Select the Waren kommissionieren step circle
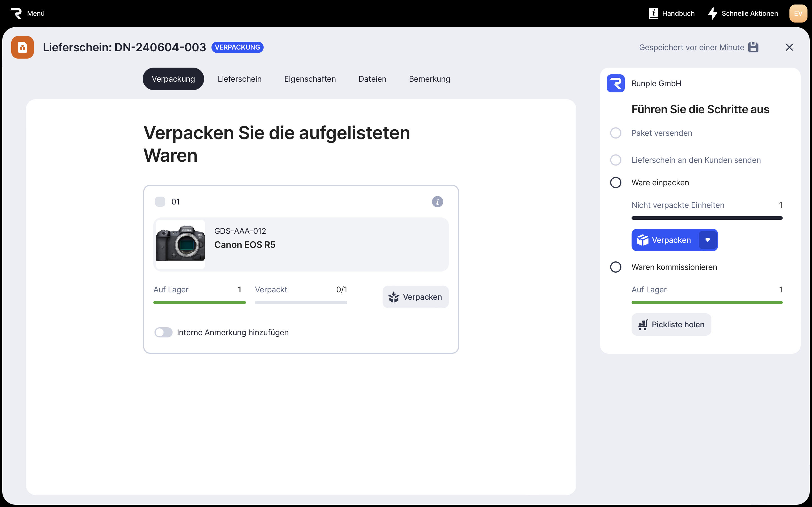The image size is (812, 507). 615,267
